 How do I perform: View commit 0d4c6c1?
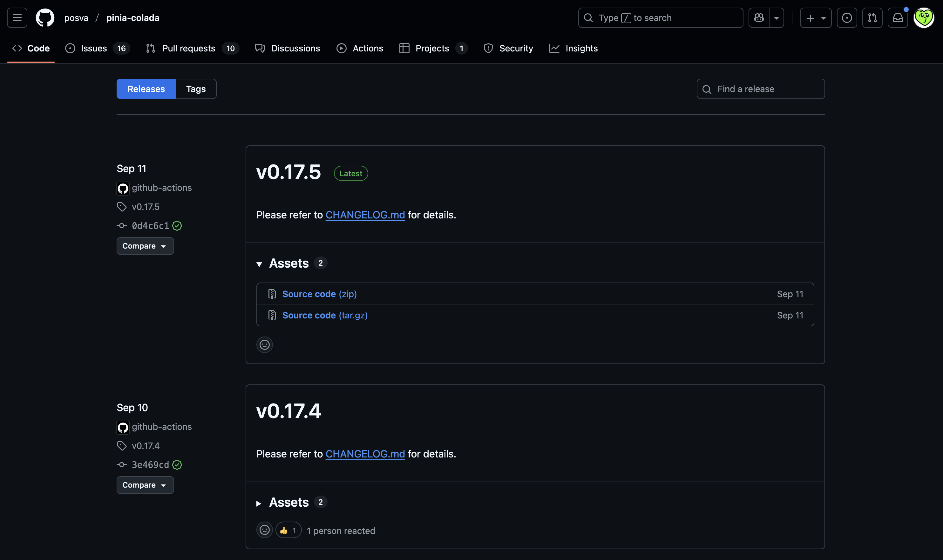[x=150, y=226]
